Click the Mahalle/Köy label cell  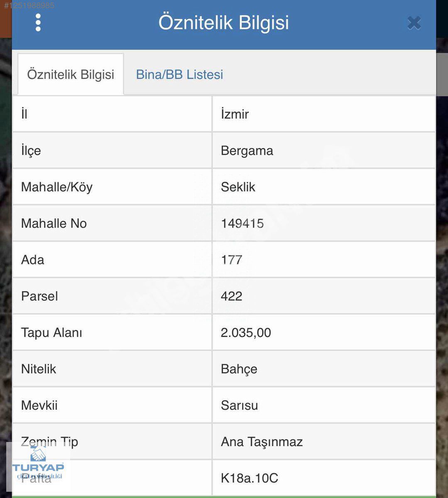[112, 187]
